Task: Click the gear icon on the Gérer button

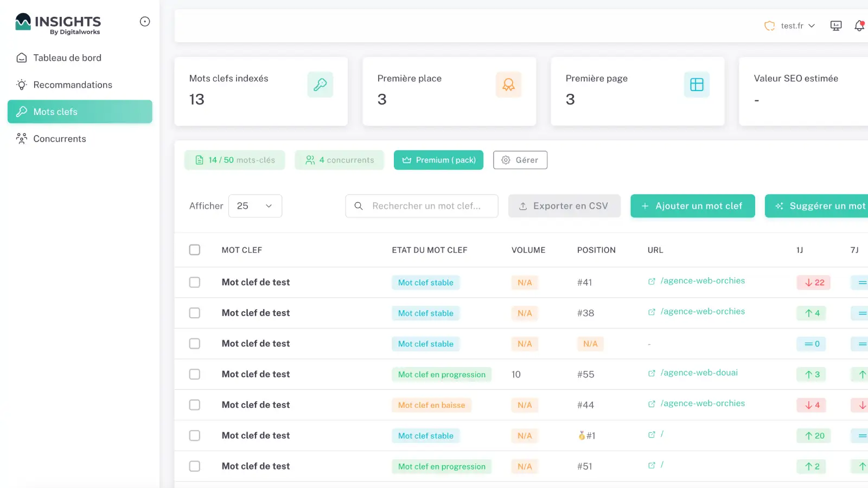Action: (x=506, y=160)
